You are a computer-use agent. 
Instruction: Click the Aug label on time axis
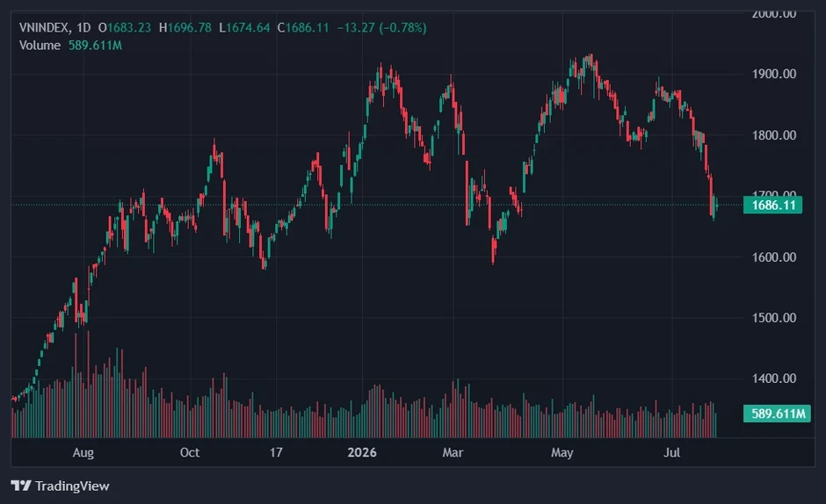[x=83, y=452]
